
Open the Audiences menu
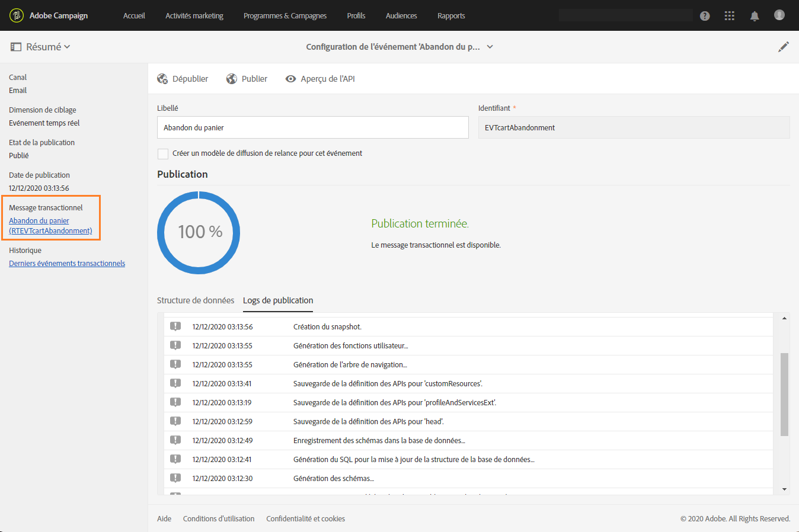[401, 16]
